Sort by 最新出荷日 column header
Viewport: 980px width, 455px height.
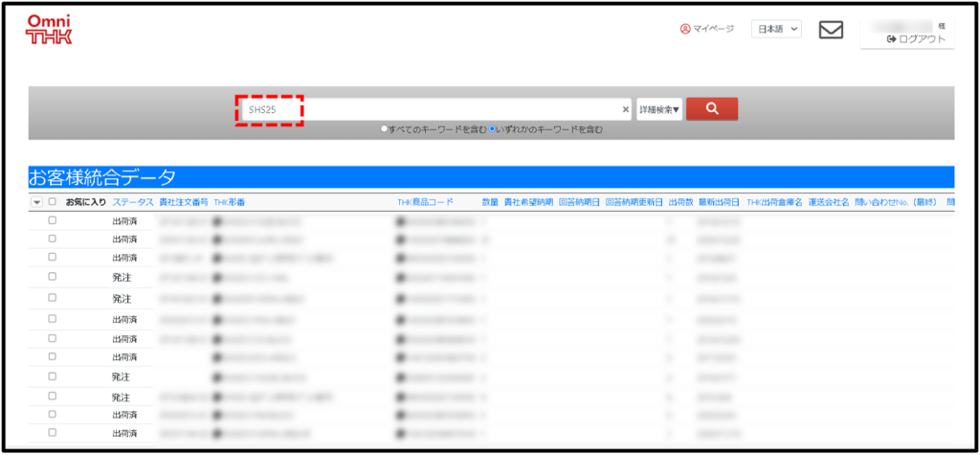pyautogui.click(x=720, y=202)
